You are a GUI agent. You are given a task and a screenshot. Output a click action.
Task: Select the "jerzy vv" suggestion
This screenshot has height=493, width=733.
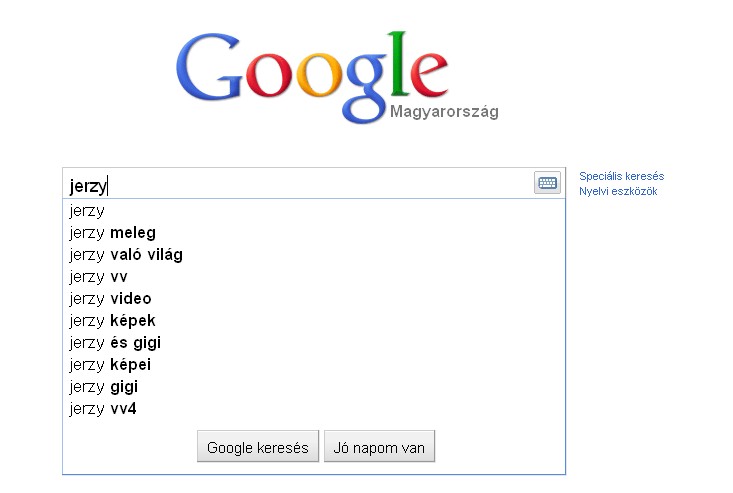coord(314,276)
